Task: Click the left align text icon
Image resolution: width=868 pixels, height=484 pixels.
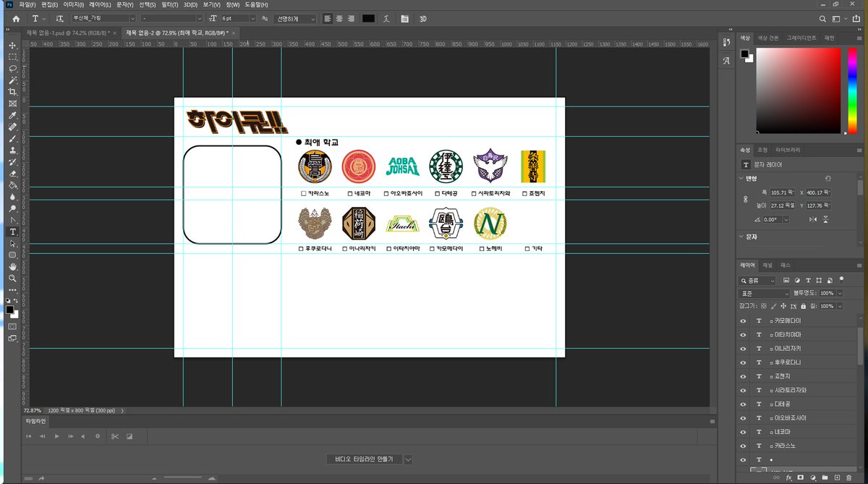Action: point(327,18)
